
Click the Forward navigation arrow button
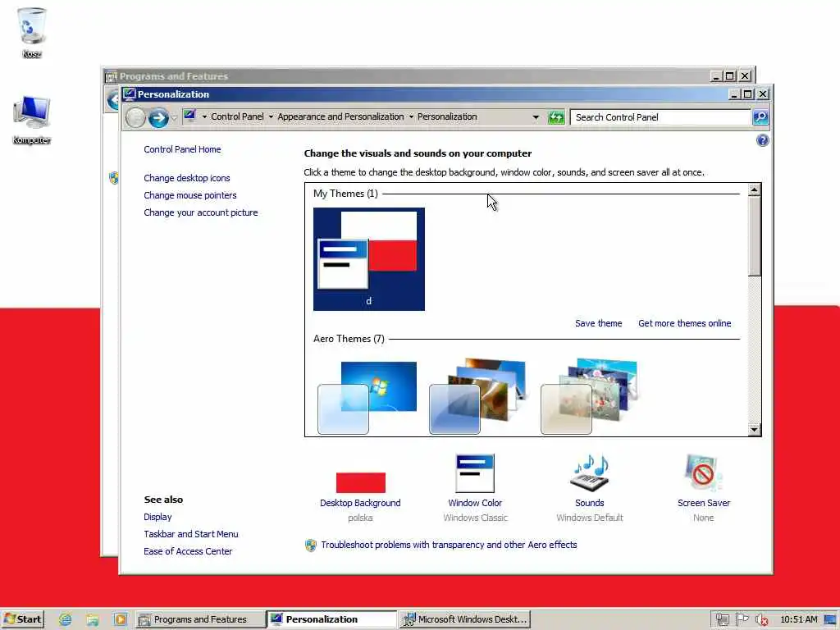pos(158,117)
